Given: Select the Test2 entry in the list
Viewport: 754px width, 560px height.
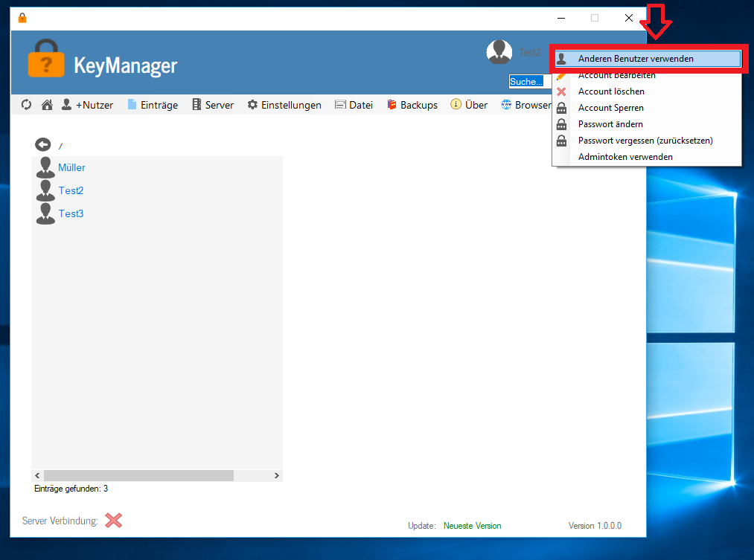Looking at the screenshot, I should [60, 190].
